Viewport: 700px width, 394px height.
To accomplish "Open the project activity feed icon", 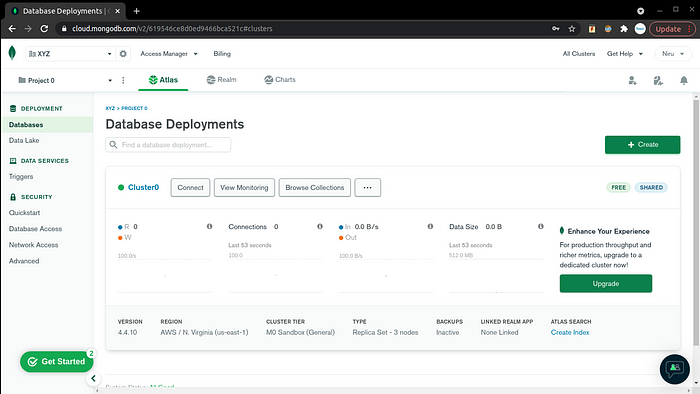I will click(x=658, y=80).
